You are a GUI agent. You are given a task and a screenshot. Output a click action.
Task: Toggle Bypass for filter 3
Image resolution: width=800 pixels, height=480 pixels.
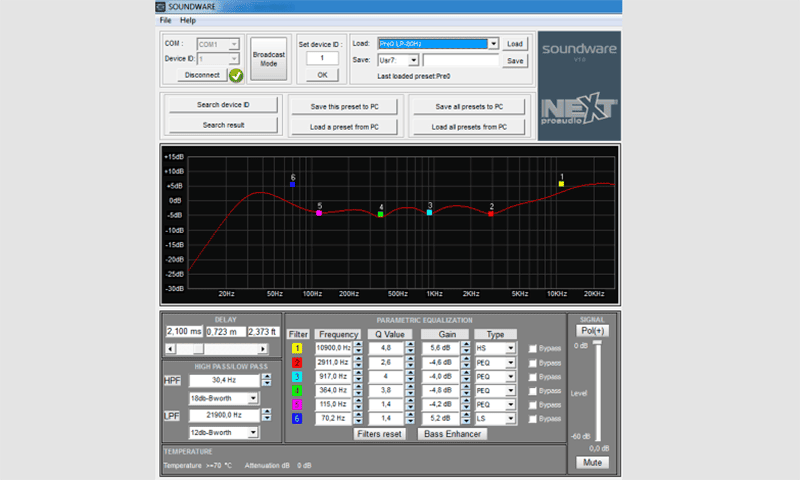pyautogui.click(x=533, y=377)
